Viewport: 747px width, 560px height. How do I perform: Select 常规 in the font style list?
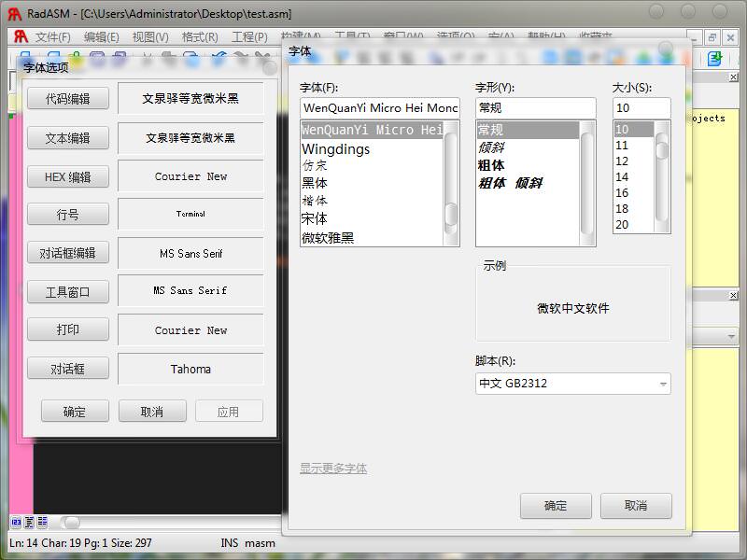528,130
